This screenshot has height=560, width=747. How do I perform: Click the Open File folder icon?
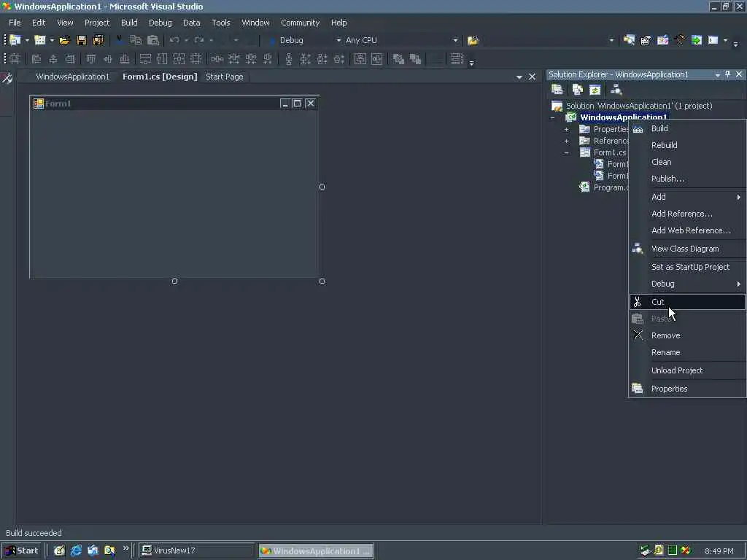coord(64,41)
